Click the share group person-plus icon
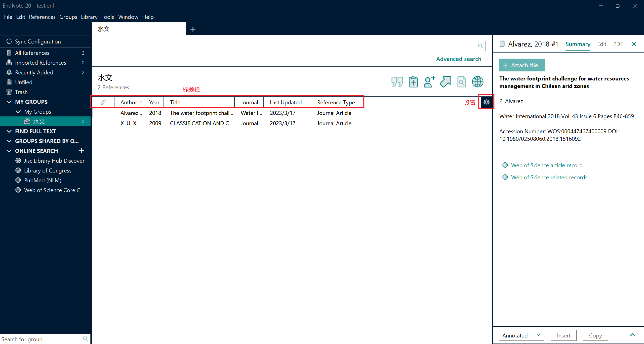 click(429, 82)
